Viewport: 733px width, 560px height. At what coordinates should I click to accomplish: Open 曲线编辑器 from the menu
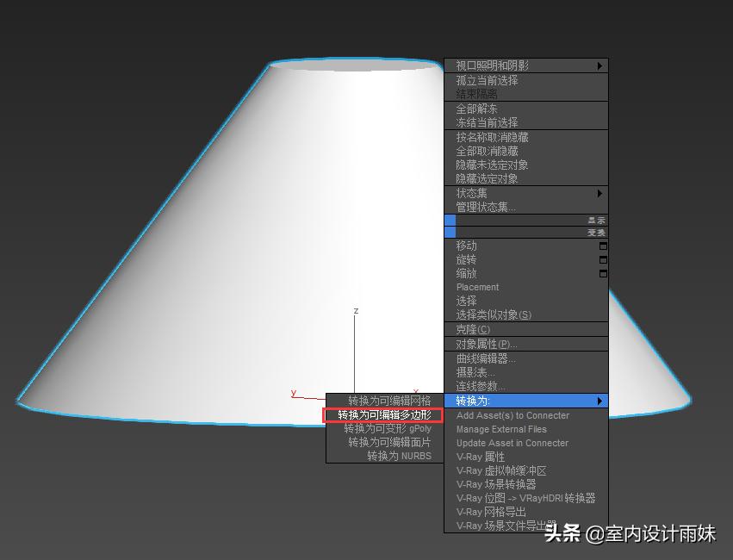pyautogui.click(x=487, y=358)
